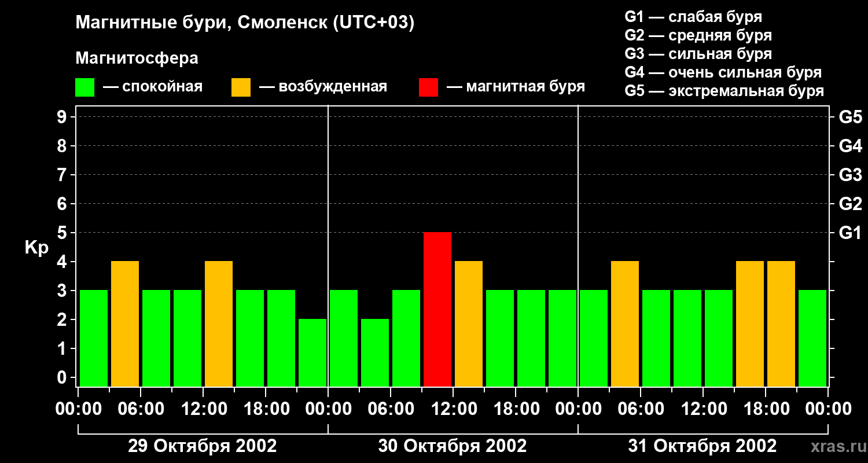Select the orange 03:00–06:00 bar on 31 Октября
868x463 pixels.
(625, 324)
